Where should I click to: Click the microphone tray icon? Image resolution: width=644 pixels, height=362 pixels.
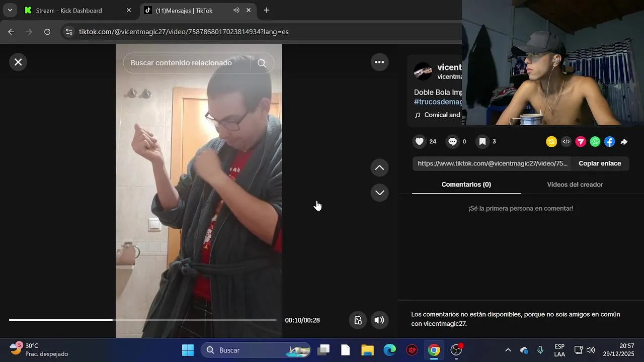coord(540,350)
